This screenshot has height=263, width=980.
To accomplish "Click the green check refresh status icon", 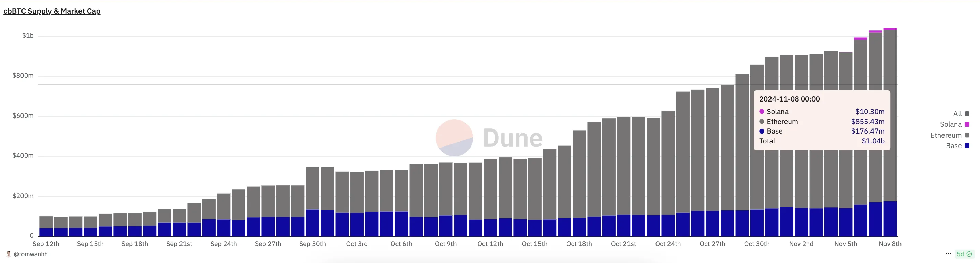I will click(x=969, y=254).
